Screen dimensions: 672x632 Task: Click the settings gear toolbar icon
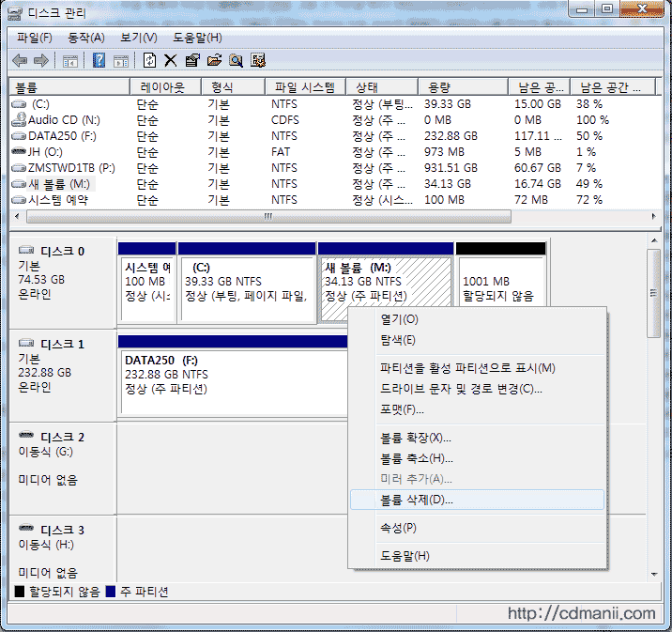(x=258, y=60)
